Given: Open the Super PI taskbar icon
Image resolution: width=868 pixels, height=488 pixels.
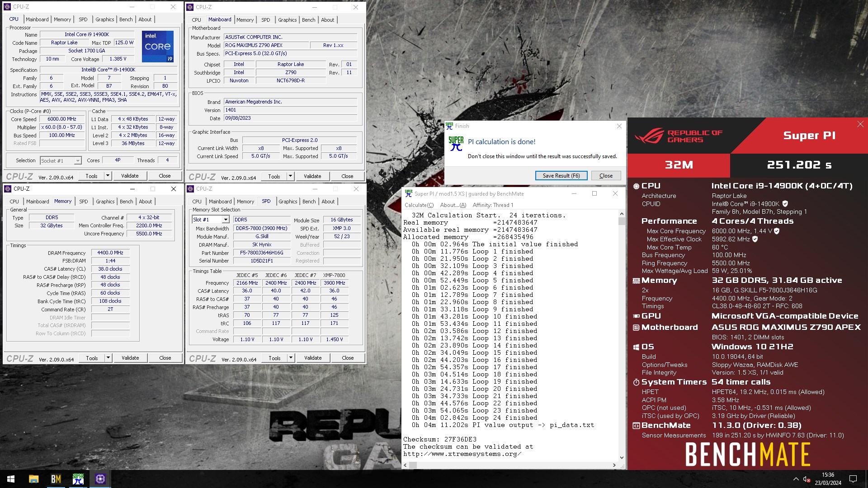Looking at the screenshot, I should 78,479.
